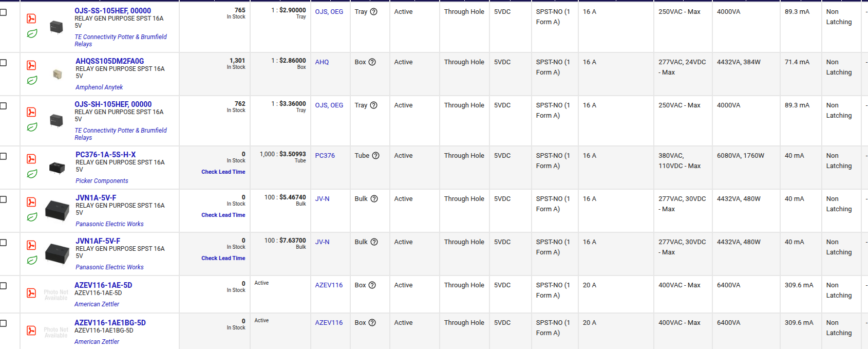
Task: Click 71.4 mA coil current cell
Action: click(x=797, y=62)
